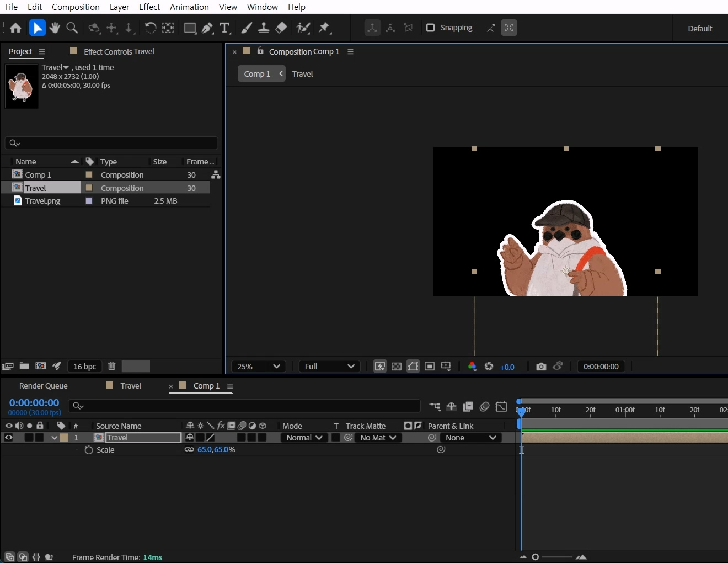
Task: Select the Clone Stamp tool
Action: click(264, 28)
